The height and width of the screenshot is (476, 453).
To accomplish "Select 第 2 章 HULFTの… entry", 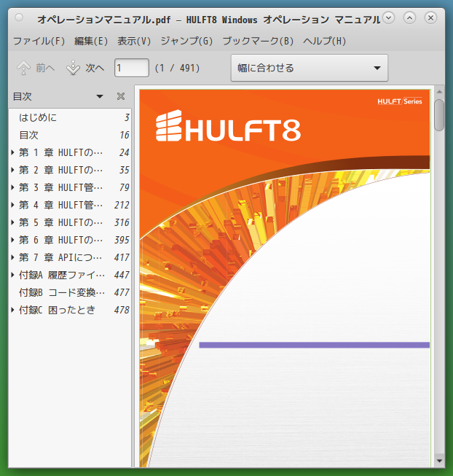I will 70,170.
